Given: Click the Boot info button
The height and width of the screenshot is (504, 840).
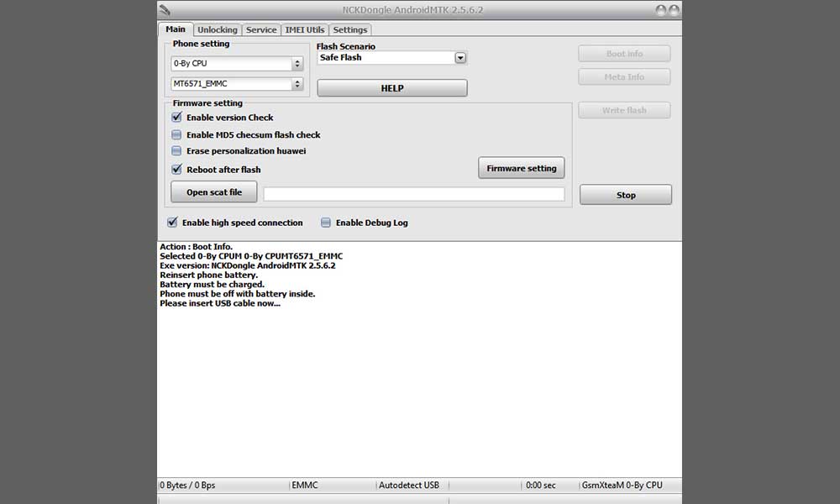Looking at the screenshot, I should (624, 54).
